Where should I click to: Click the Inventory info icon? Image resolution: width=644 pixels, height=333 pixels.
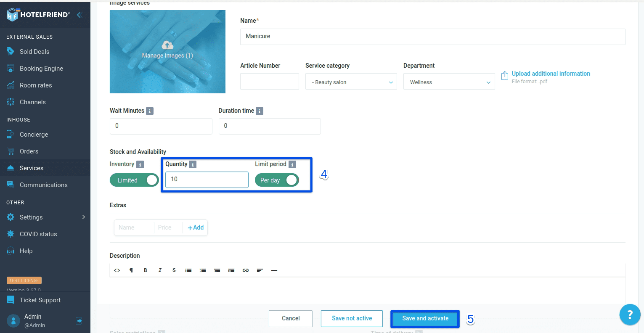pos(140,164)
